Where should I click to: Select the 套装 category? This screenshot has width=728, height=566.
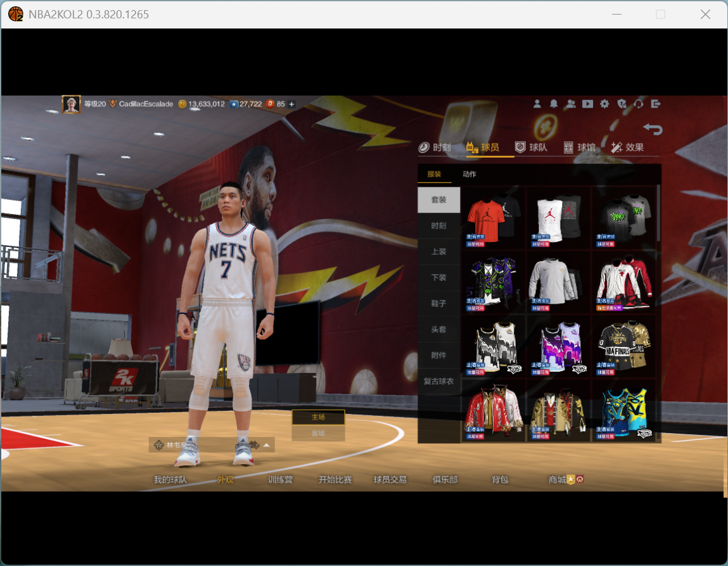click(438, 200)
